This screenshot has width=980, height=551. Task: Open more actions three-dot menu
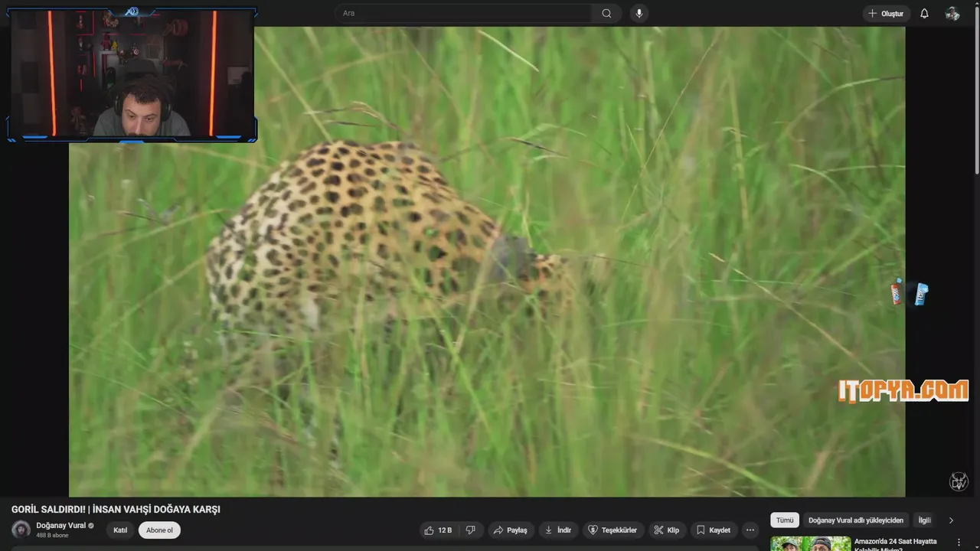tap(750, 530)
